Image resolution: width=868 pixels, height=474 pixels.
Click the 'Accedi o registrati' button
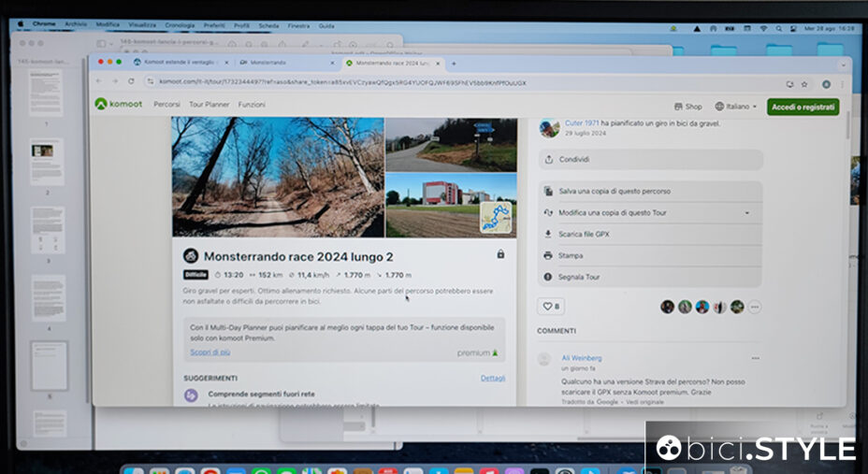(803, 107)
